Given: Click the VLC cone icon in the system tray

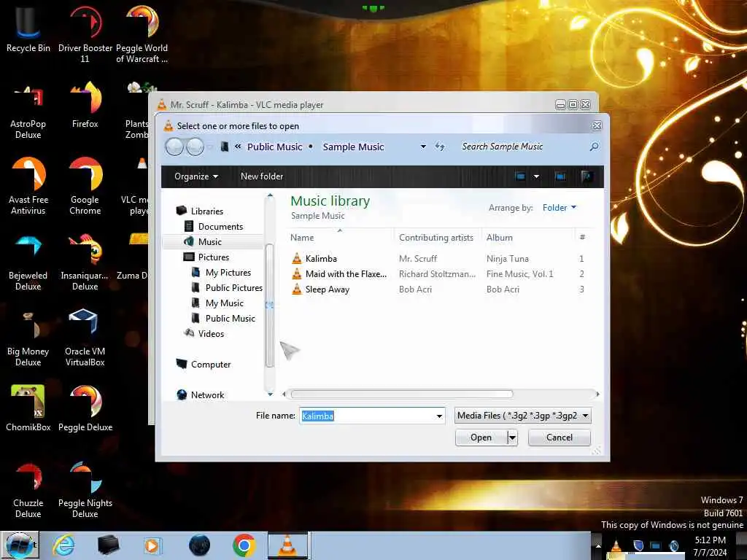Looking at the screenshot, I should coord(616,545).
